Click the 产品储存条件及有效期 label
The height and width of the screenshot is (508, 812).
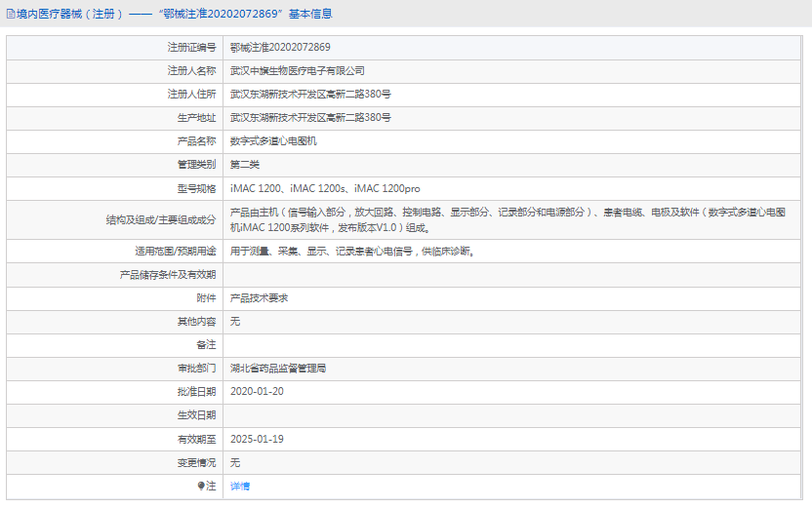(x=168, y=275)
